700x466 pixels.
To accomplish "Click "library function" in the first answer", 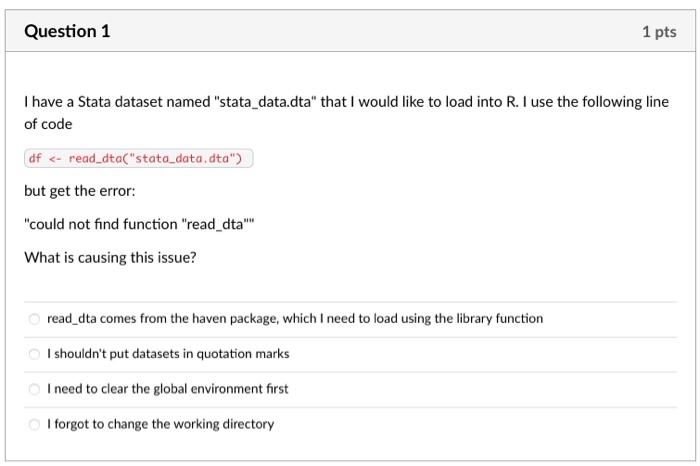I will [x=498, y=319].
